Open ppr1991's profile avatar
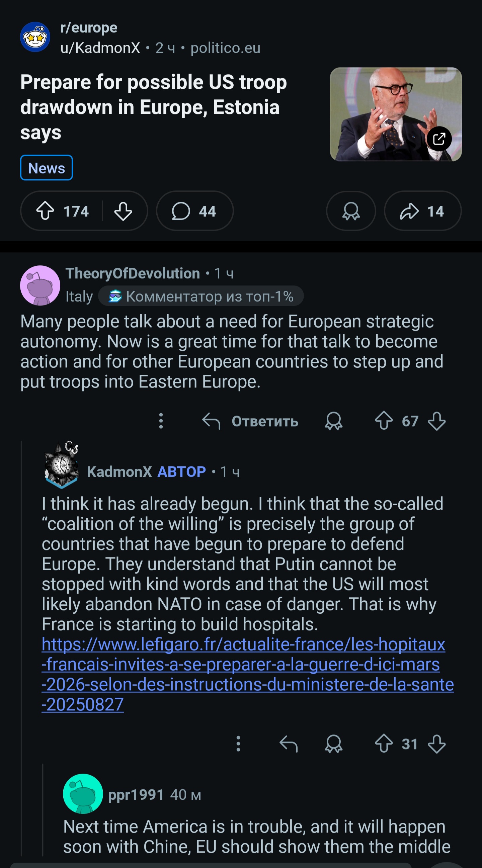The width and height of the screenshot is (482, 868). point(83,794)
